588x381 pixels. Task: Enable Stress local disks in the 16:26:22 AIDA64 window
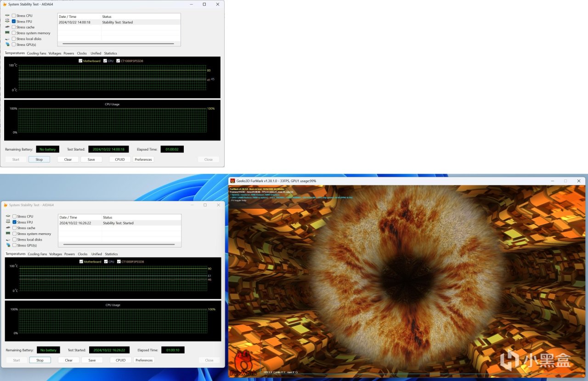click(x=14, y=240)
